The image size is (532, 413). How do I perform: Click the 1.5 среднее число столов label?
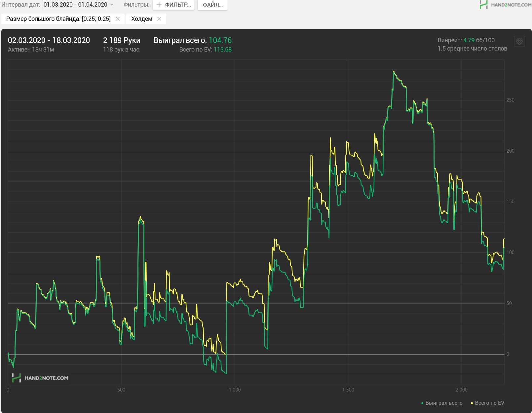tap(473, 49)
